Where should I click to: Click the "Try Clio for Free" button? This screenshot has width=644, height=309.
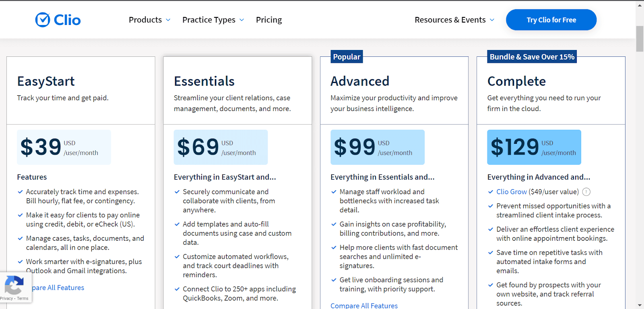pos(551,19)
